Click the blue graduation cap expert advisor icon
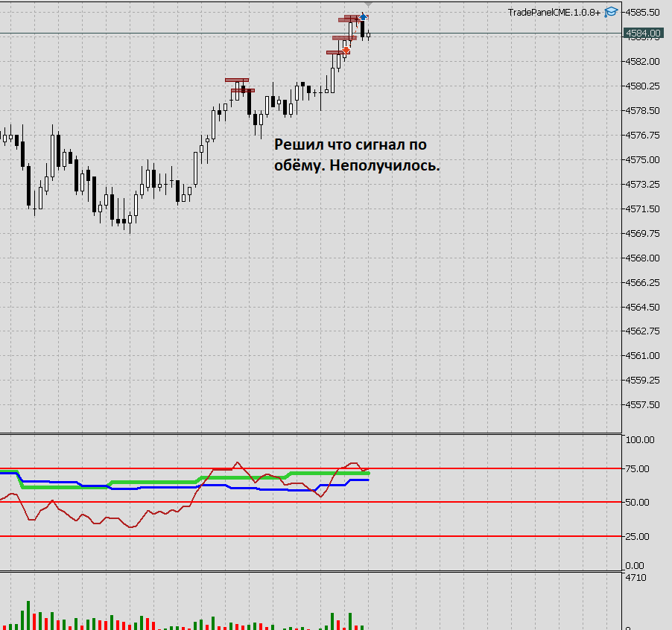Screen dimensions: 672x630 coord(611,12)
